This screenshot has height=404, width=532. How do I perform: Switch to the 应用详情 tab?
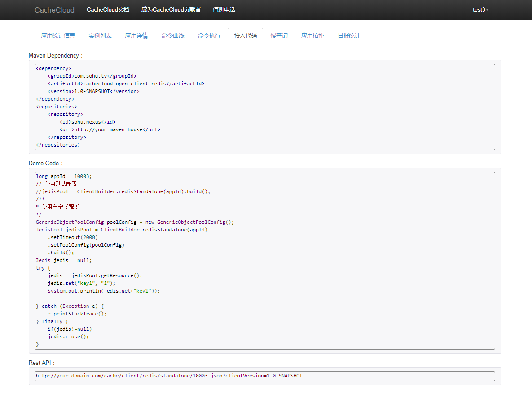point(136,36)
